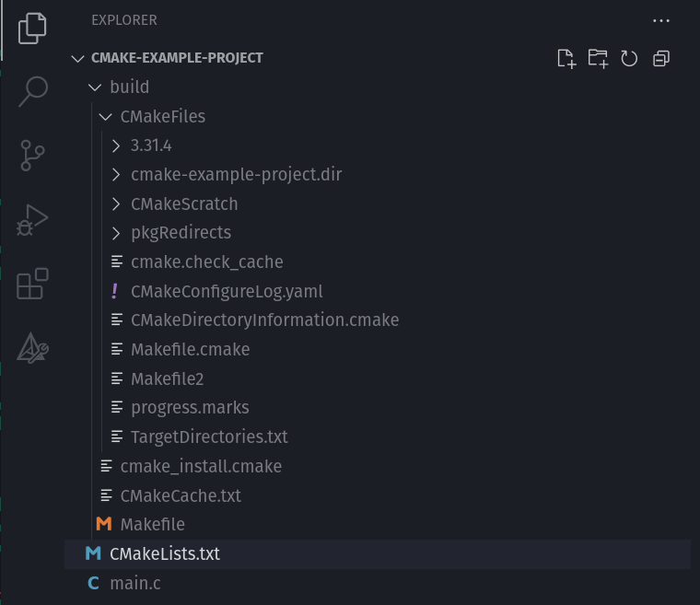Open the CMakeConfigureLog.yaml file
The image size is (700, 605).
[227, 291]
